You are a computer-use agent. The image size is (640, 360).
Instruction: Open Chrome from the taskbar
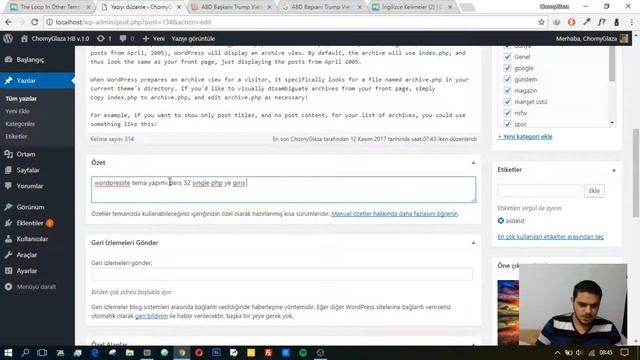click(x=182, y=353)
